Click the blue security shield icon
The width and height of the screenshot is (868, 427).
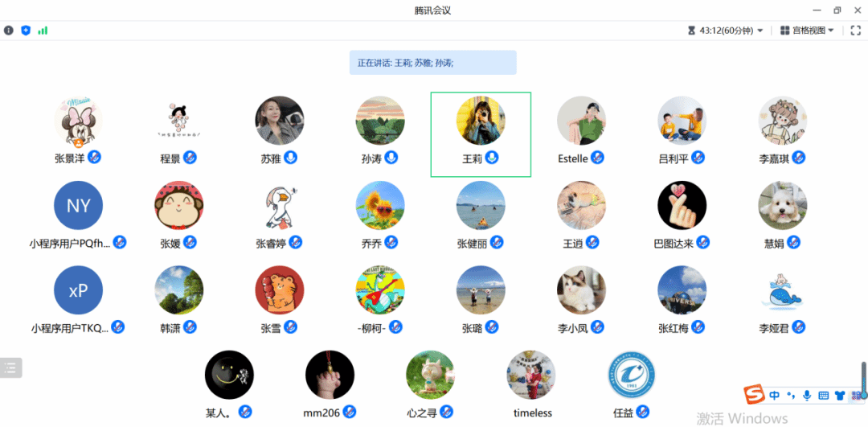pyautogui.click(x=26, y=31)
